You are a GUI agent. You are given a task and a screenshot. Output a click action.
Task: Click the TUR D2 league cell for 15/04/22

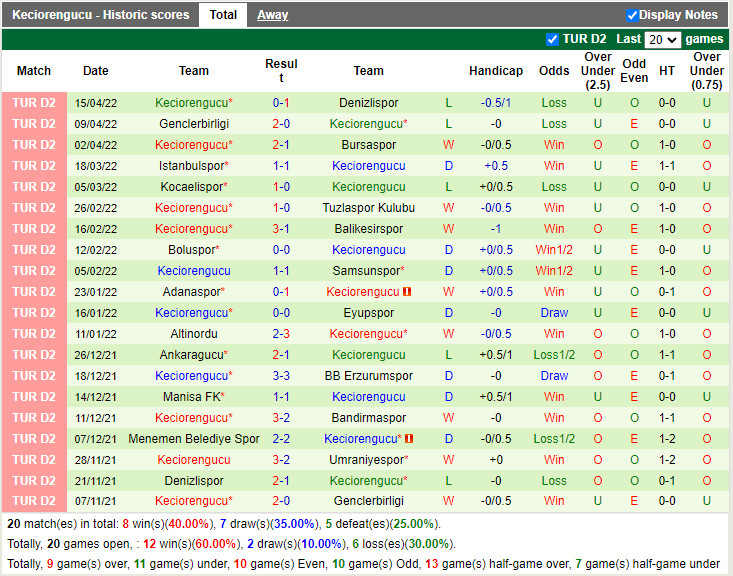tap(34, 103)
